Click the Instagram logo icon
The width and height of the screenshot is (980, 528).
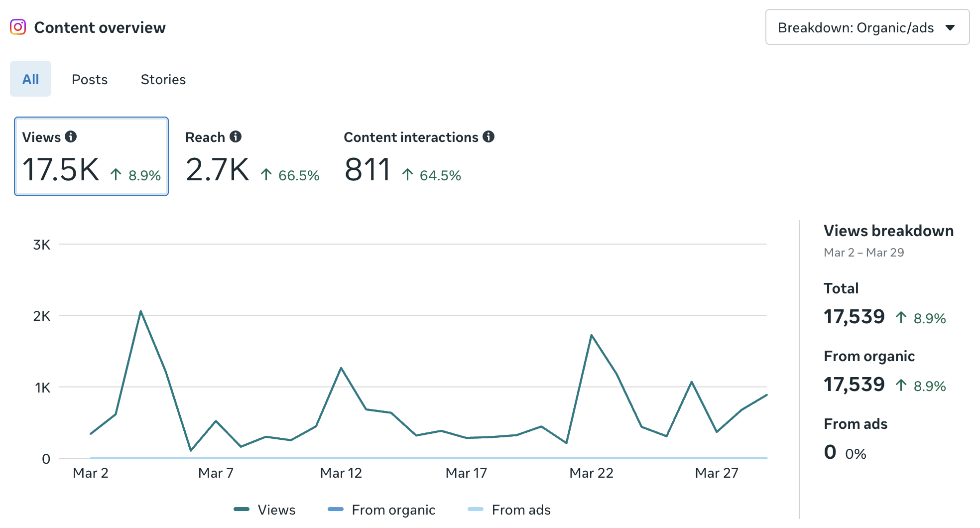click(x=18, y=27)
